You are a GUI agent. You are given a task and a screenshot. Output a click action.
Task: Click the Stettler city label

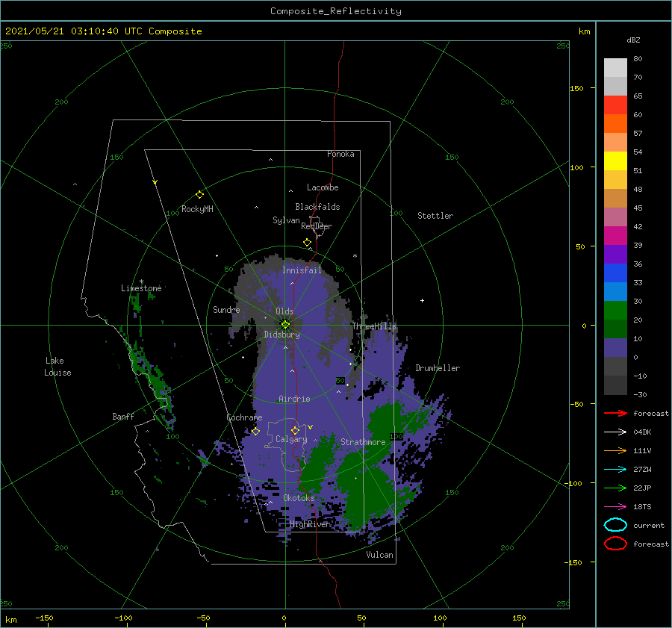pos(435,216)
